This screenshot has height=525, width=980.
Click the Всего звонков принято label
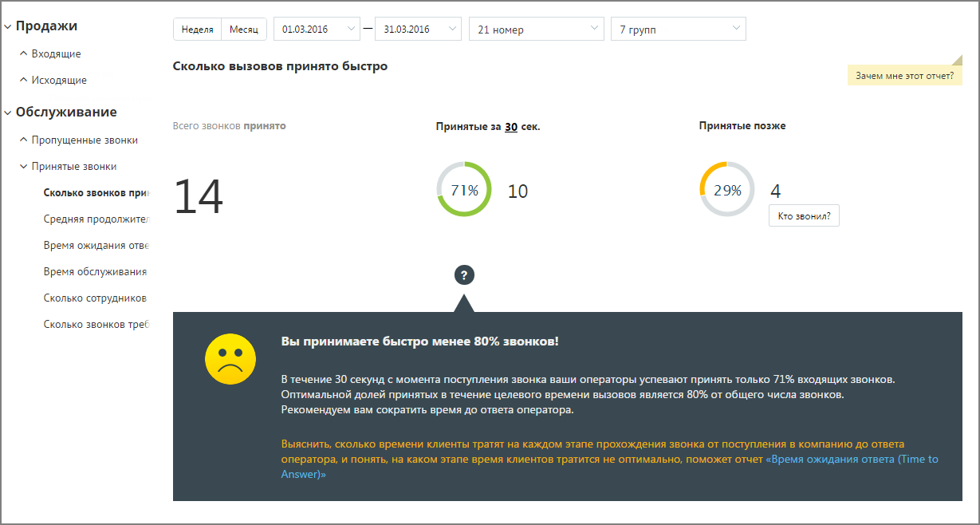229,125
